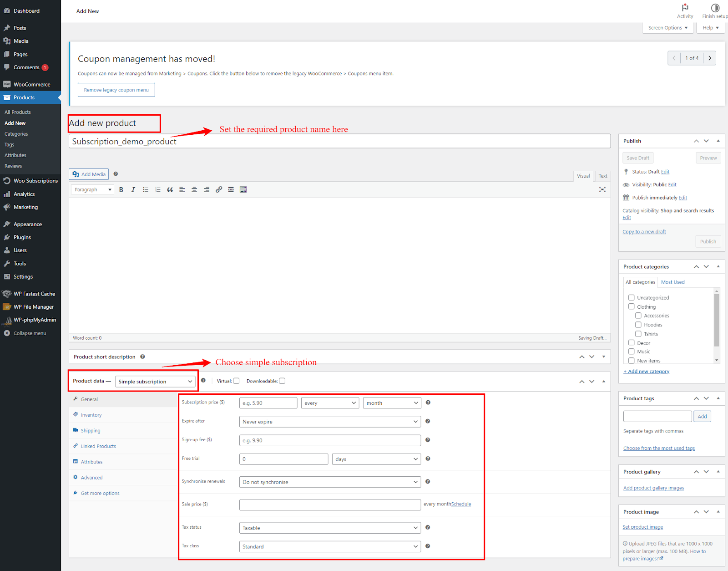Click help icon for Product short description
The image size is (728, 571).
tap(142, 357)
